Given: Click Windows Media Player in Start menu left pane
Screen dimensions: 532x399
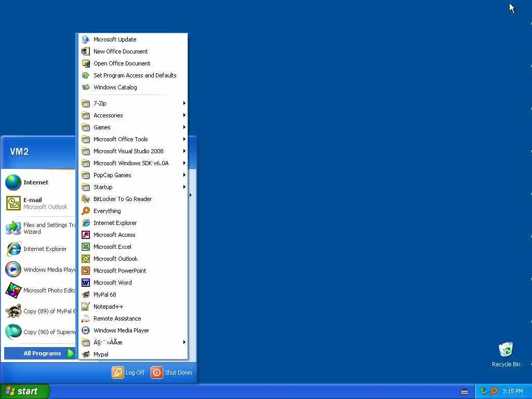Looking at the screenshot, I should pos(40,270).
